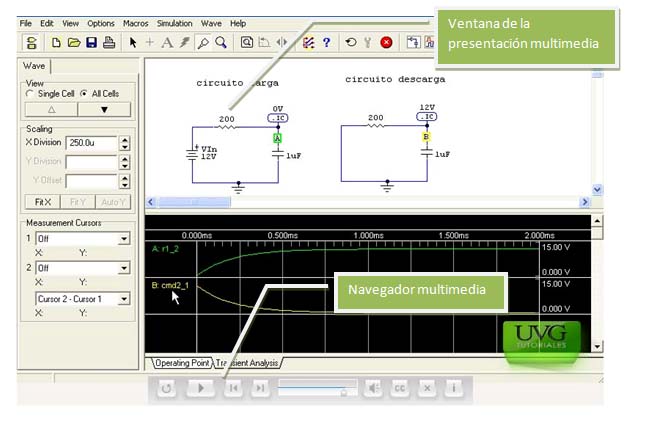This screenshot has width=647, height=428.
Task: Click the Fit X button
Action: click(43, 202)
